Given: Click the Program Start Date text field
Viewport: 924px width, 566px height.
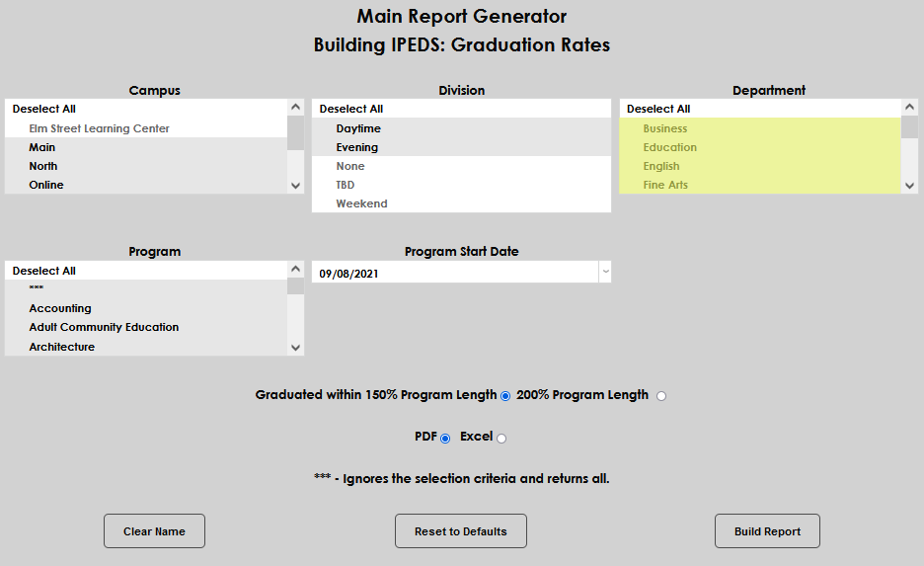Looking at the screenshot, I should [x=454, y=274].
